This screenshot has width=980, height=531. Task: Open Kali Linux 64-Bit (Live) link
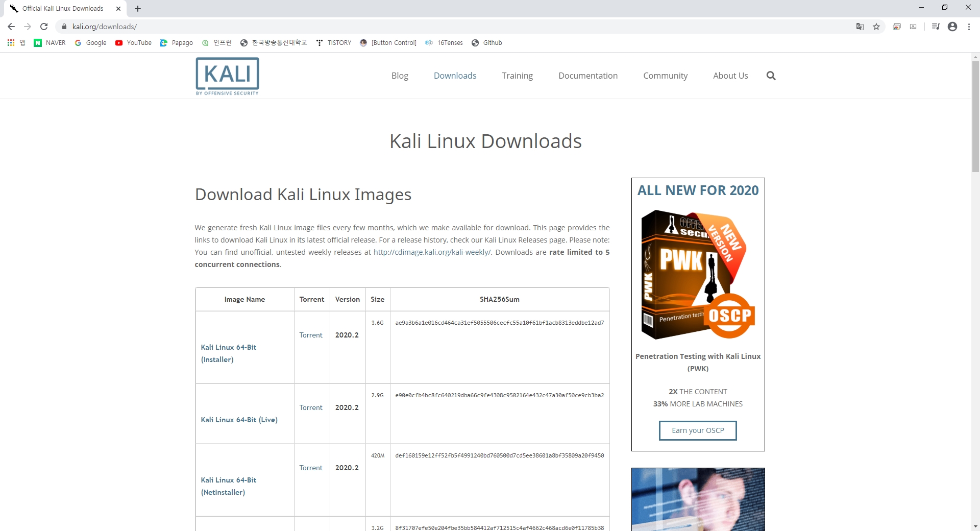click(239, 420)
